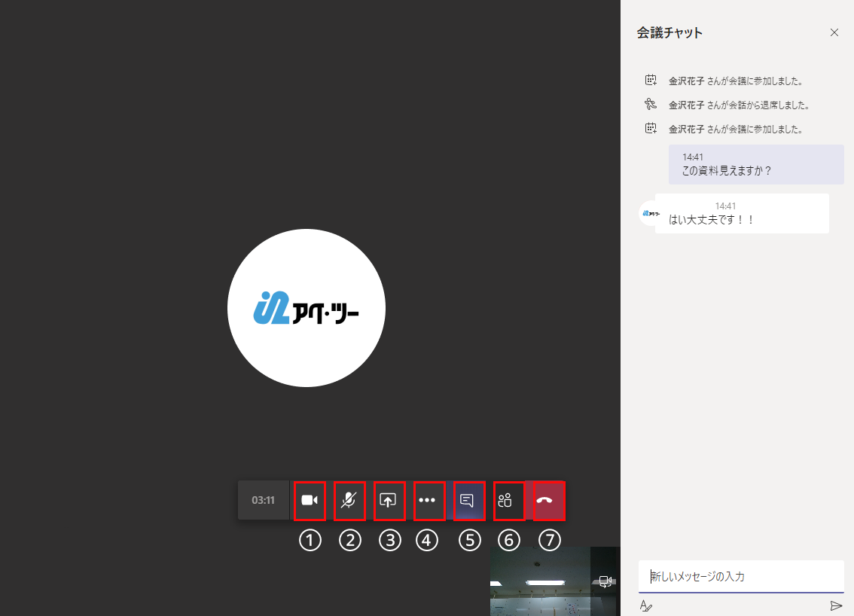854x616 pixels.
Task: Open the share screen tray
Action: pyautogui.click(x=389, y=500)
